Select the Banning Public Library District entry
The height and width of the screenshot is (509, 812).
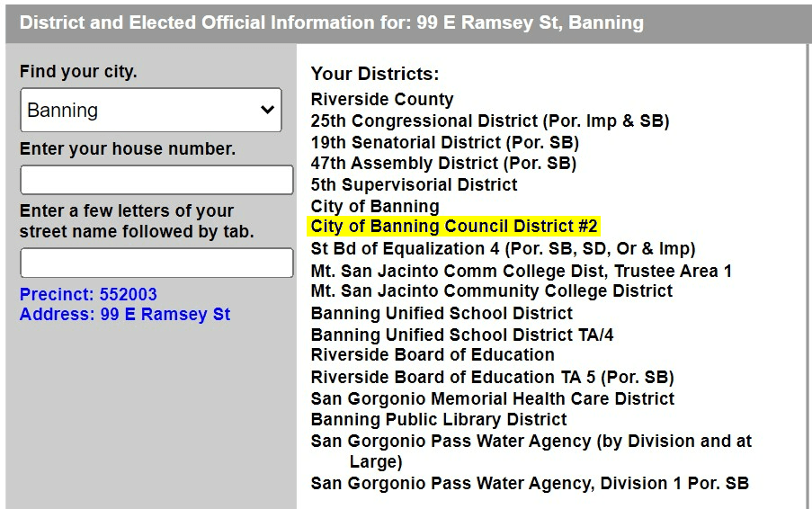click(439, 419)
